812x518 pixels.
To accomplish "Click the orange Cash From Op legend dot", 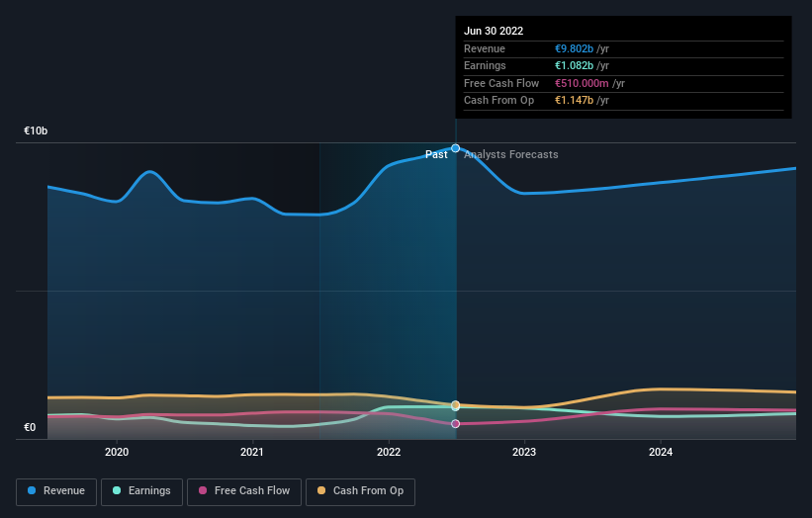I will point(321,490).
